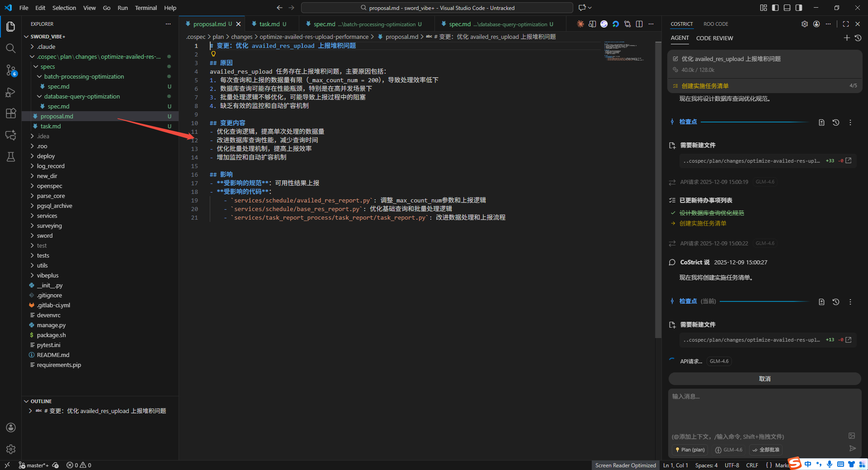The width and height of the screenshot is (868, 470).
Task: Expand the deploy folder in Explorer
Action: point(46,156)
